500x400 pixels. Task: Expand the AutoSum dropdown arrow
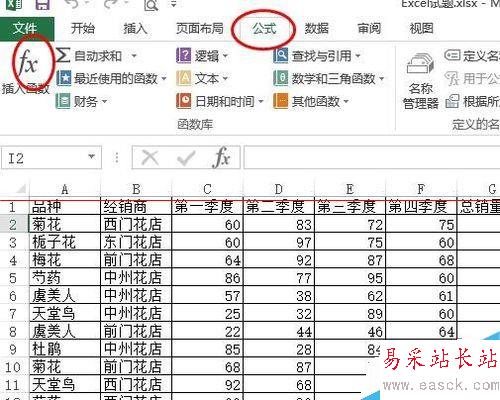pos(134,56)
